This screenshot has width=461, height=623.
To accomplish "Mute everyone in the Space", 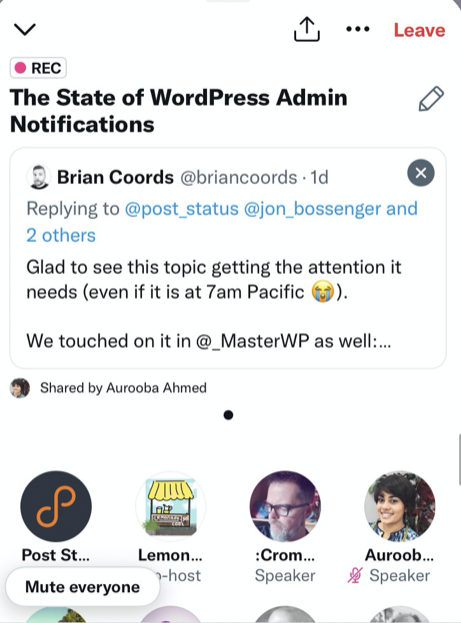I will [x=82, y=587].
